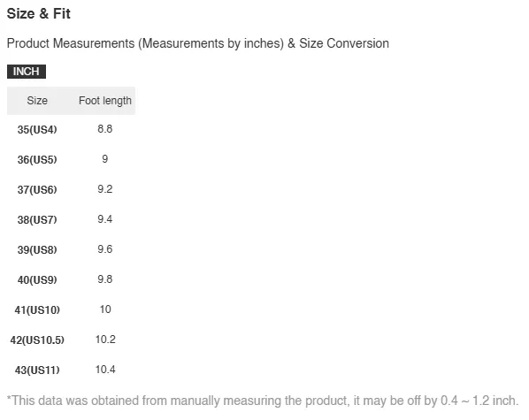
Task: Click the 36(US5) size row
Action: click(71, 159)
